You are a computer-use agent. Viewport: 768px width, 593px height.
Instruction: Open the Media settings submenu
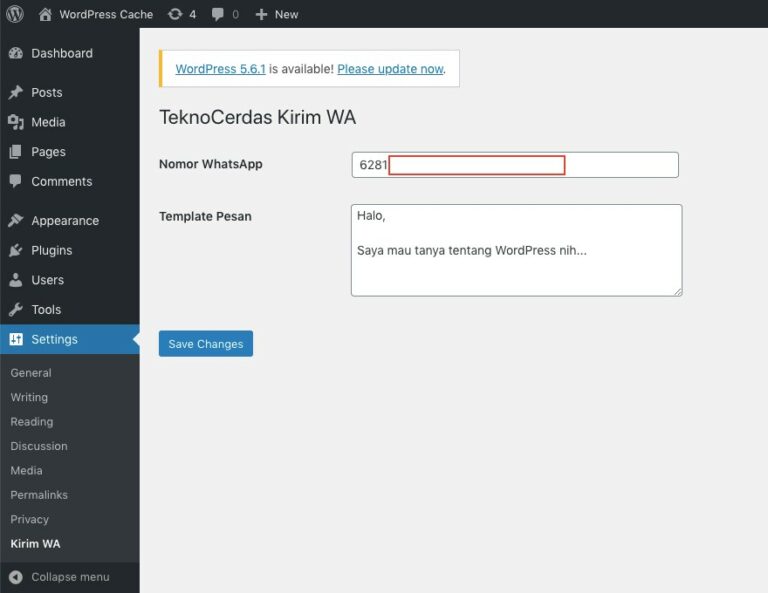coord(26,471)
